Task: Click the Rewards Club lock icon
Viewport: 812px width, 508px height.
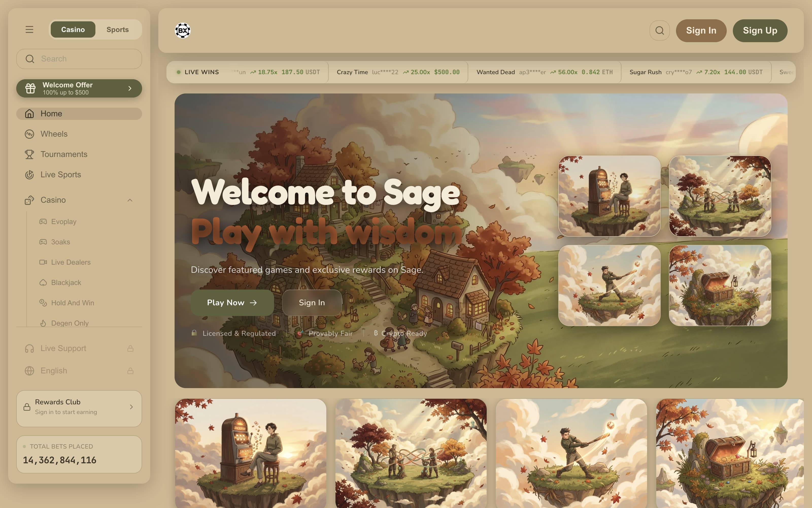Action: [27, 407]
